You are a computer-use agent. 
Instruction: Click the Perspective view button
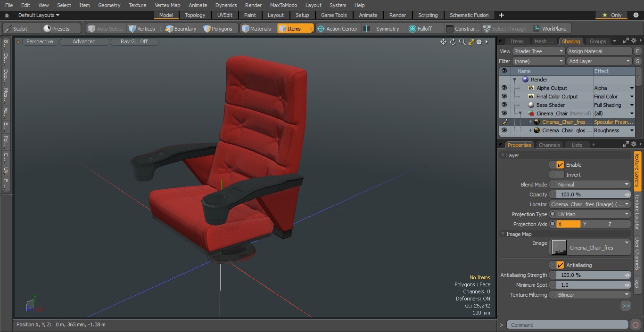(40, 41)
